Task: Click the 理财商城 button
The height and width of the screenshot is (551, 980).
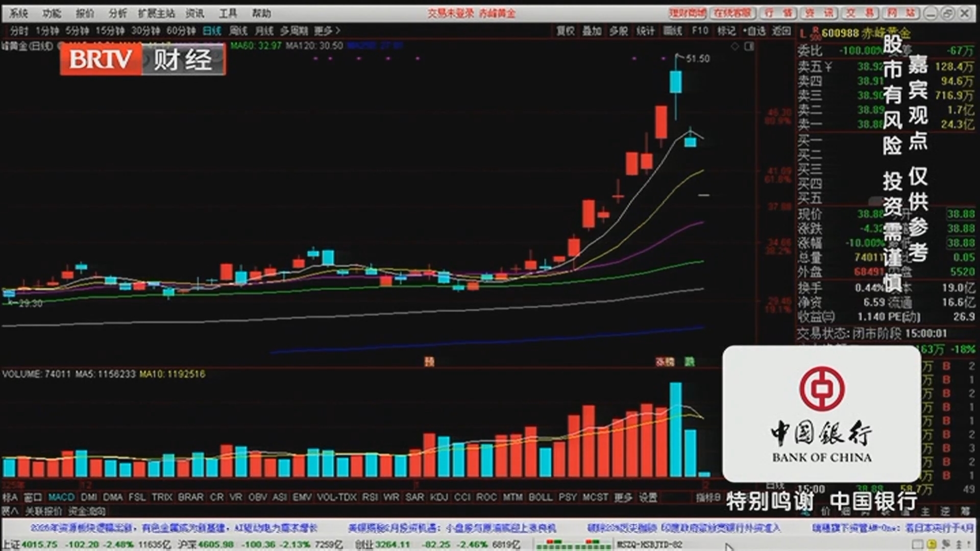Action: [x=688, y=13]
